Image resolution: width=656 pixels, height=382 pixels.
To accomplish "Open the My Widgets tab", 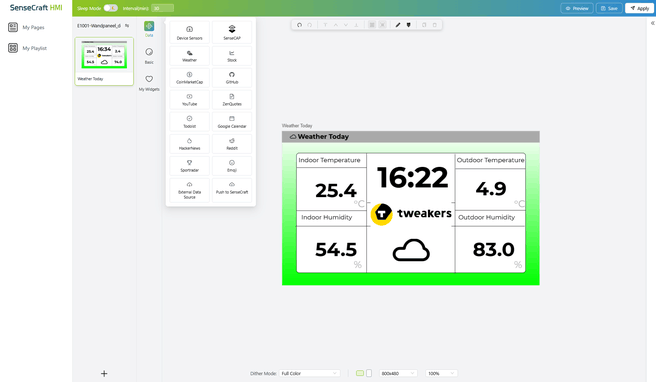I will click(149, 83).
